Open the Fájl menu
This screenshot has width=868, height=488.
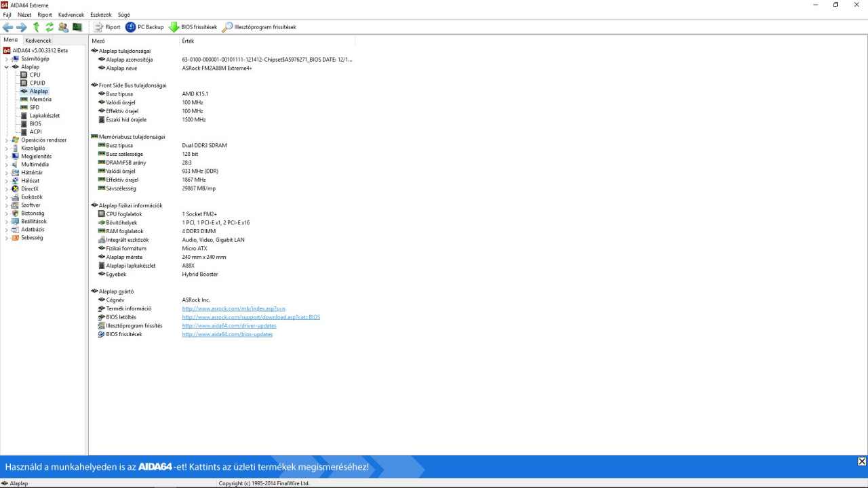pyautogui.click(x=7, y=14)
